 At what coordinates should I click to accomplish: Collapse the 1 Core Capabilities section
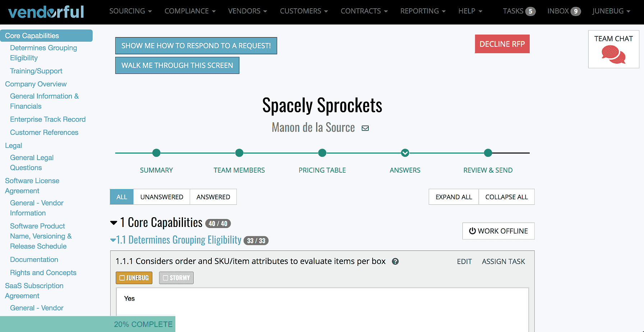114,223
